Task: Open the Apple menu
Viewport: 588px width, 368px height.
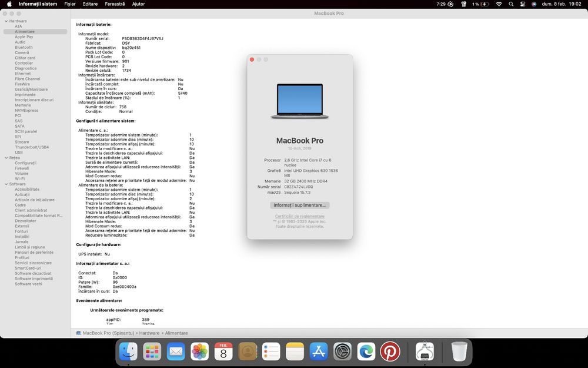Action: (9, 4)
